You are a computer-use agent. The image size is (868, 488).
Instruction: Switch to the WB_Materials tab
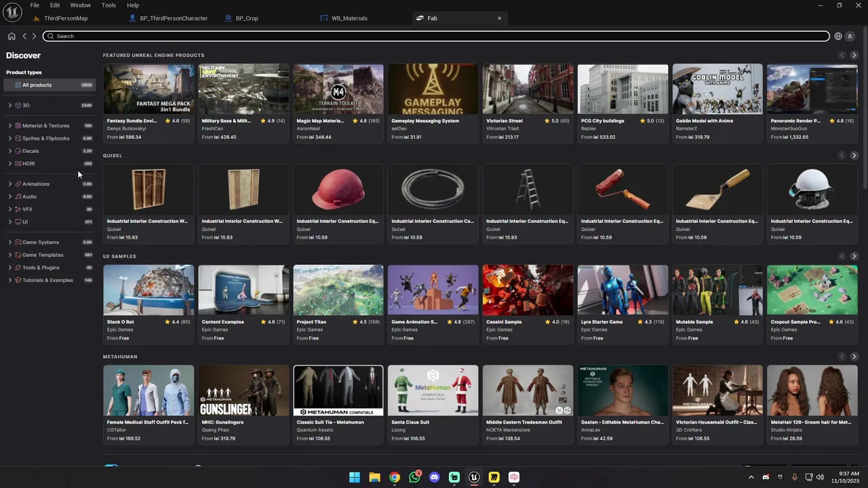tap(349, 18)
